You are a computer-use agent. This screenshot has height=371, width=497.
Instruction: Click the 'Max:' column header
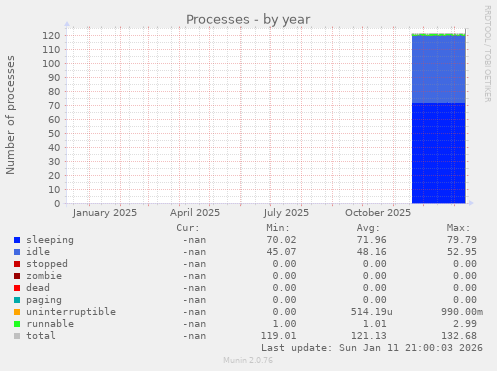point(459,228)
